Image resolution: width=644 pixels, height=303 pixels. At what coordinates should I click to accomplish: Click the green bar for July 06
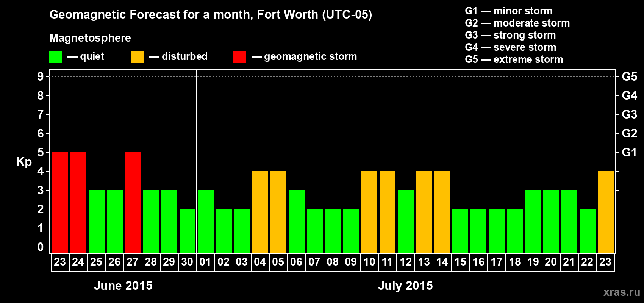pyautogui.click(x=297, y=221)
